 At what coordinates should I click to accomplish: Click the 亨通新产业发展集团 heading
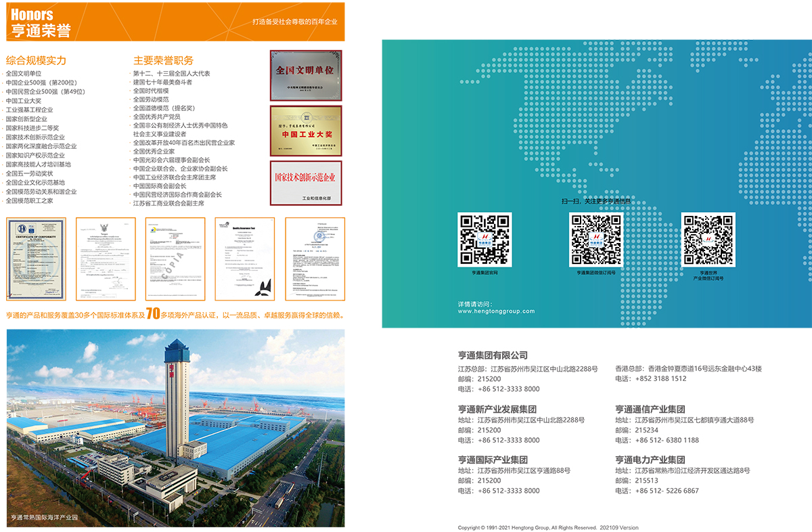497,409
